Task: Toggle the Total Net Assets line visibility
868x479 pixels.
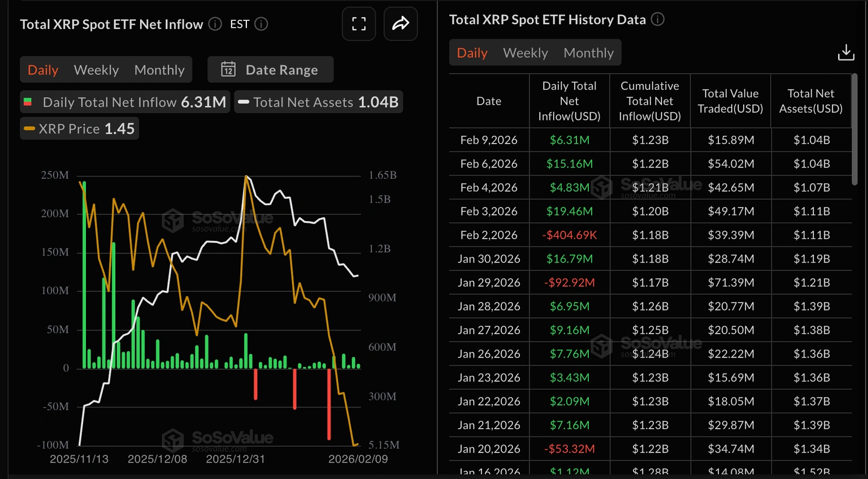Action: click(x=318, y=102)
